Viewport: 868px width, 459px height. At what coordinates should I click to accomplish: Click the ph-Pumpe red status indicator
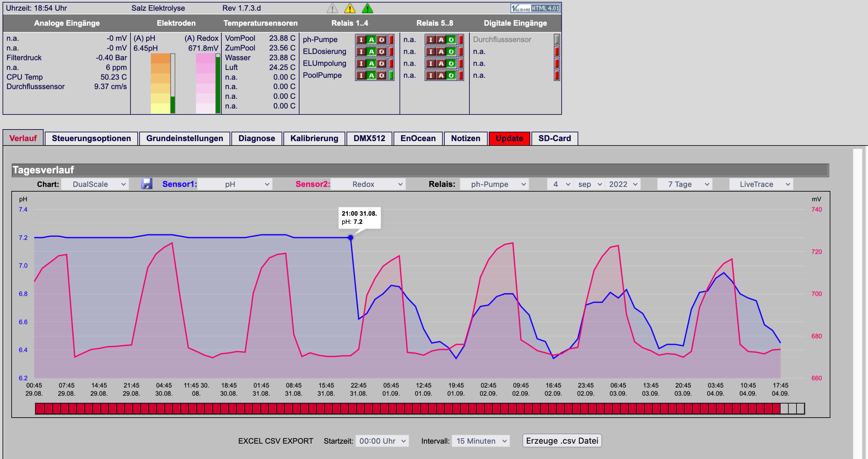(392, 39)
